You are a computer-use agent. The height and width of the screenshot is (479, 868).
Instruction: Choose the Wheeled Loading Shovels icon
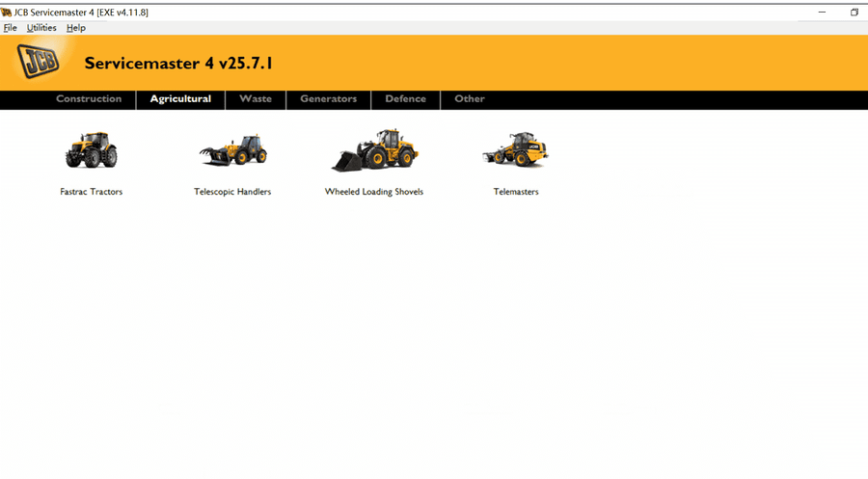coord(374,150)
